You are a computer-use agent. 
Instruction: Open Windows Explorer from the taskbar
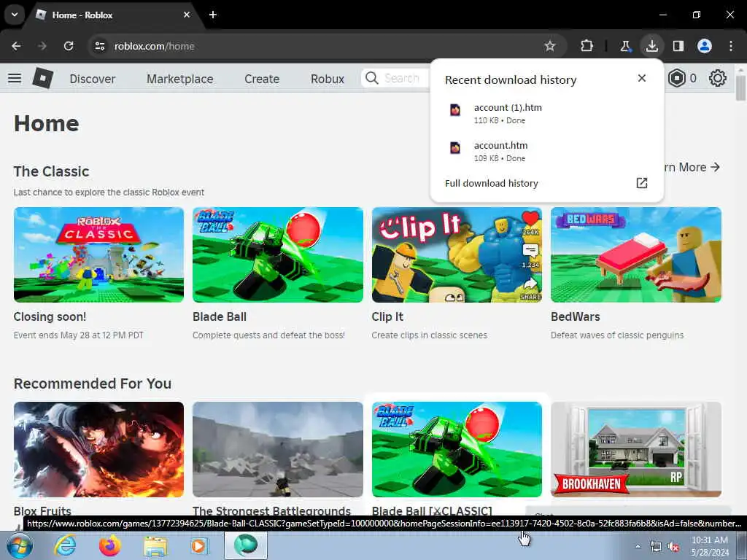pyautogui.click(x=155, y=546)
